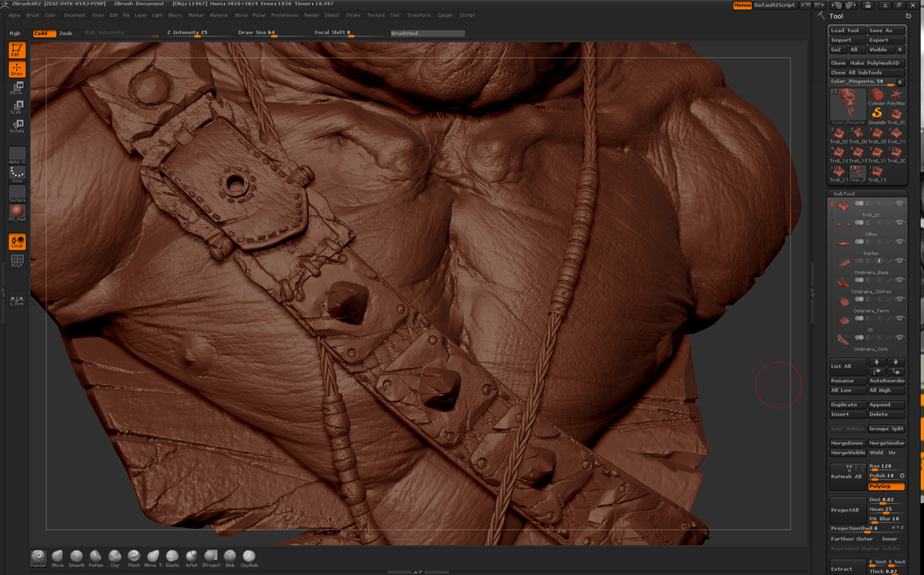Click the BrushMod field
924x575 pixels.
coord(427,33)
